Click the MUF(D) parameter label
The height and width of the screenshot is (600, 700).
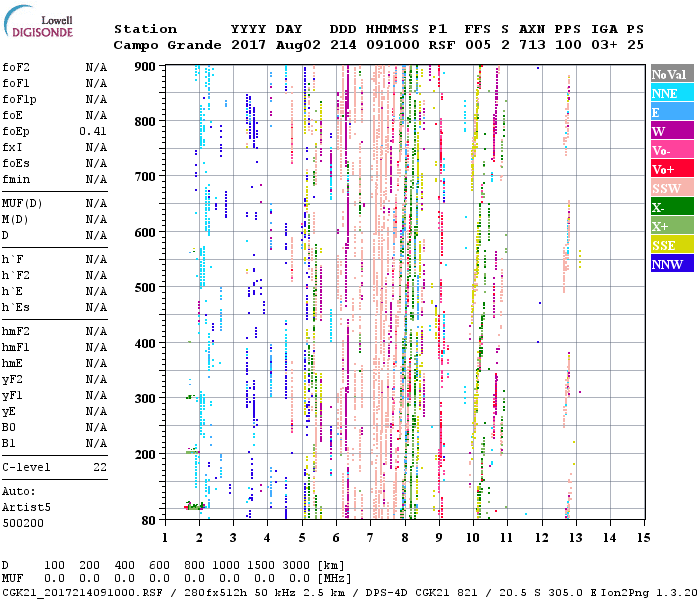pos(20,203)
